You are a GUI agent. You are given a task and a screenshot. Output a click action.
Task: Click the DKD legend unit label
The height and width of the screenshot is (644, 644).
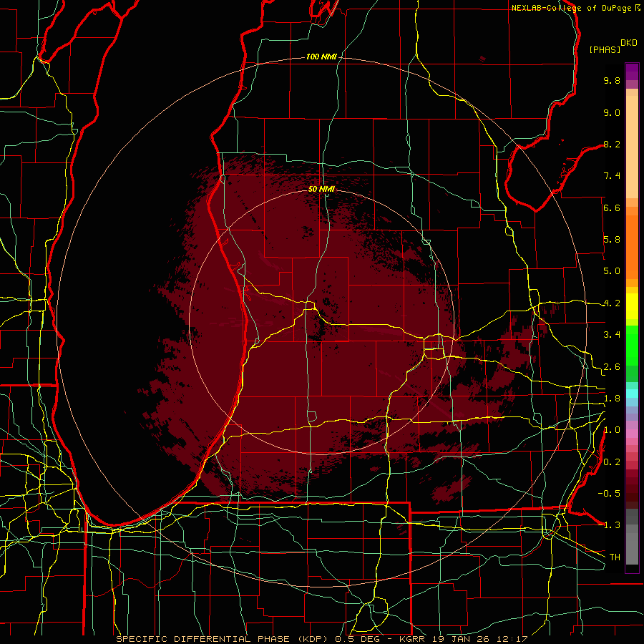(x=629, y=43)
